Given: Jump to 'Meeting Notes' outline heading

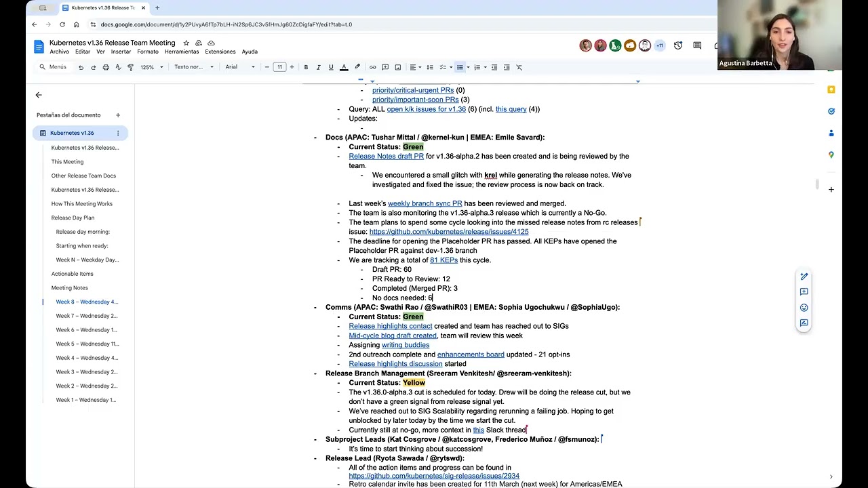Looking at the screenshot, I should [70, 287].
